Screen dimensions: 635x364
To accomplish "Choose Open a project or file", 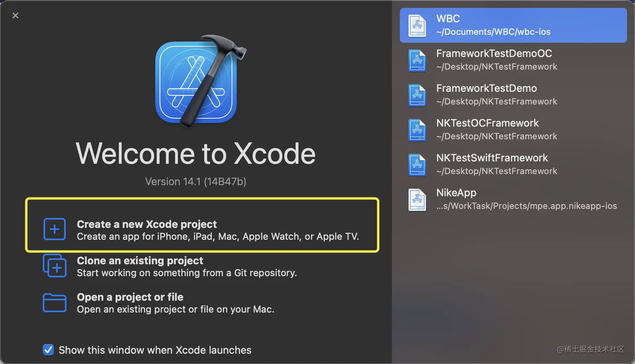I will [x=159, y=303].
